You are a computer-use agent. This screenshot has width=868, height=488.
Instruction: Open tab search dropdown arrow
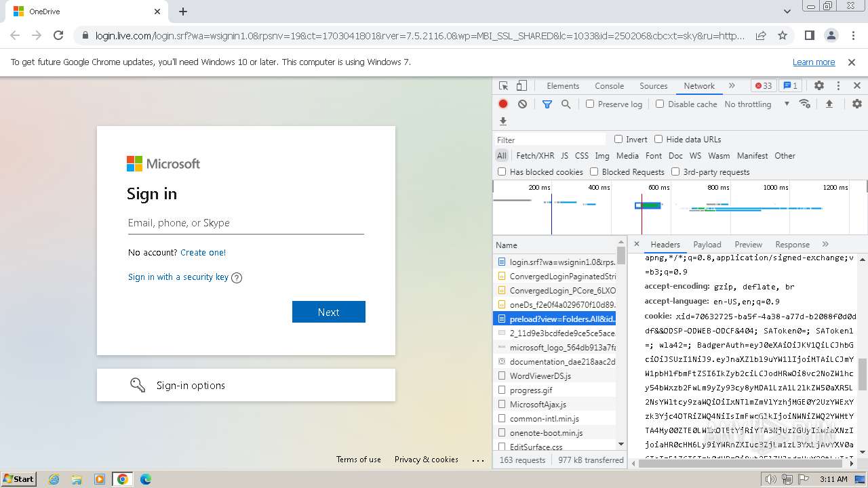[787, 12]
